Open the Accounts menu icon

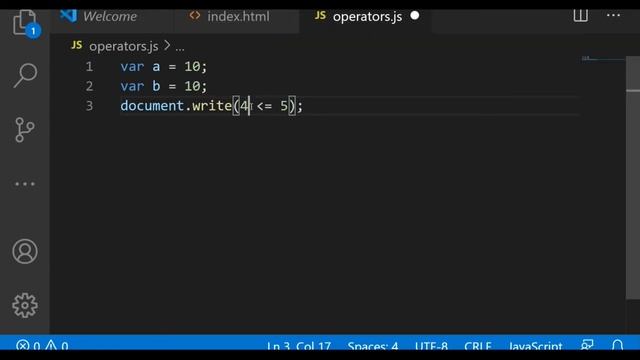point(25,251)
